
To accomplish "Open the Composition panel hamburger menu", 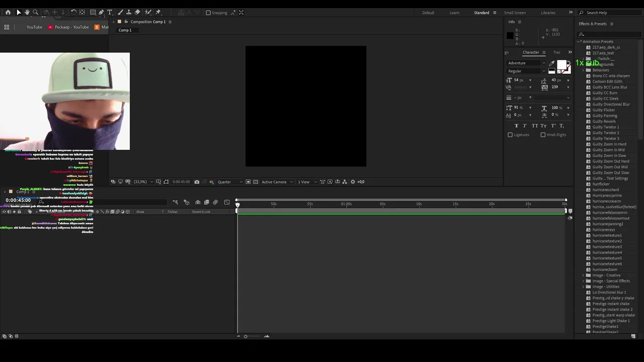I will click(170, 22).
